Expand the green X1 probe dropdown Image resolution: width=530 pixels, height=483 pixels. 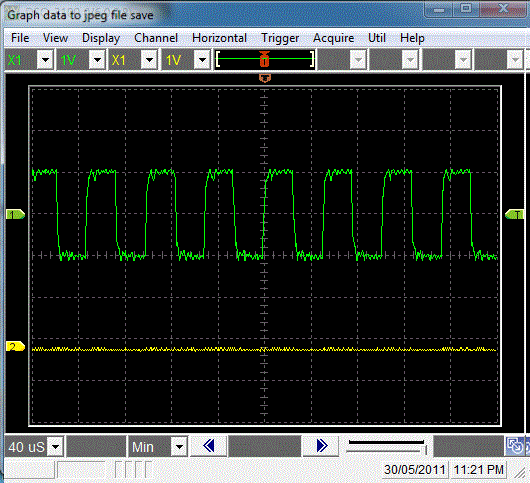point(45,60)
